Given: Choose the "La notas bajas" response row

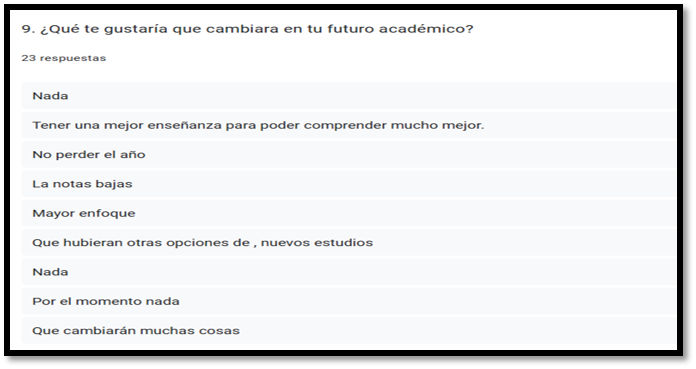Looking at the screenshot, I should (x=349, y=183).
